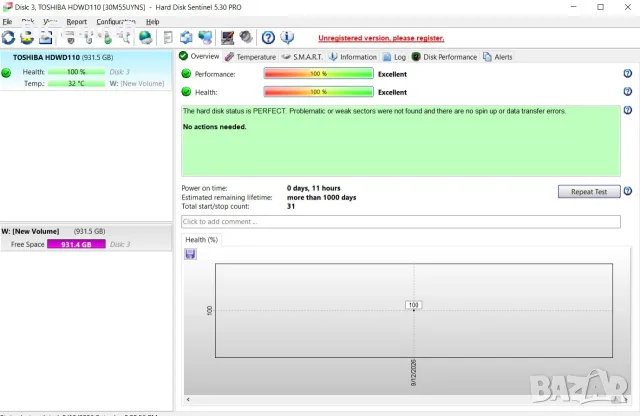Click the Refresh toolbar icon with circular arrows
Image resolution: width=640 pixels, height=416 pixels.
point(8,38)
